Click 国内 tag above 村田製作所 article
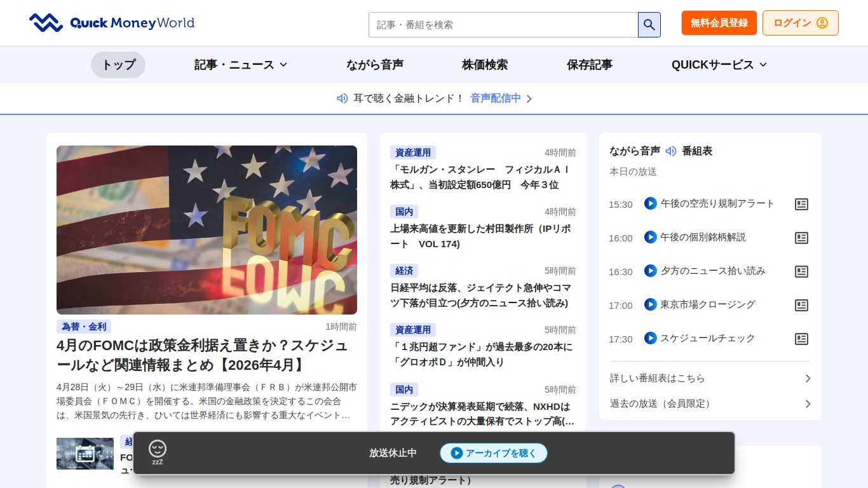Screen dimensions: 868x488 (x=404, y=212)
